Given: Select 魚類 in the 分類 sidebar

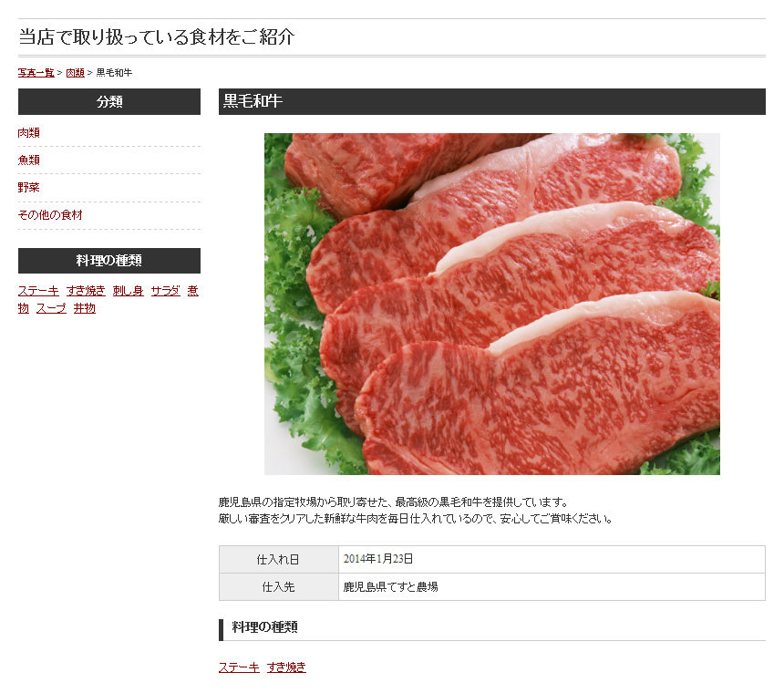Looking at the screenshot, I should coord(28,160).
